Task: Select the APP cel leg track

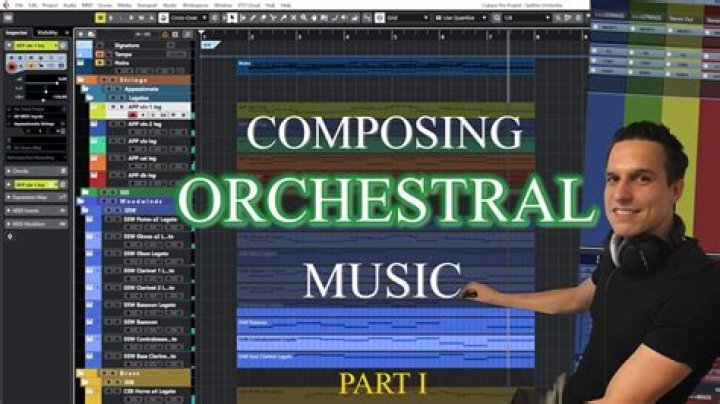Action: (x=142, y=158)
